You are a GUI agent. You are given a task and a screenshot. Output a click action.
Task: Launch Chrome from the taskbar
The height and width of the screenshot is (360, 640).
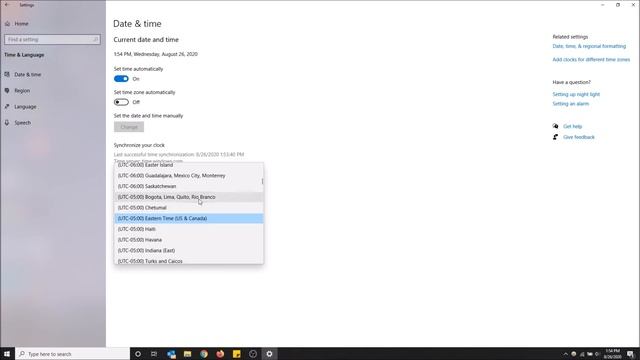click(204, 354)
